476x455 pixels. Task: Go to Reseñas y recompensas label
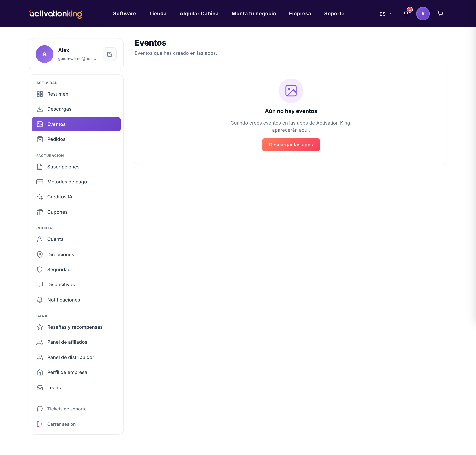pos(75,327)
